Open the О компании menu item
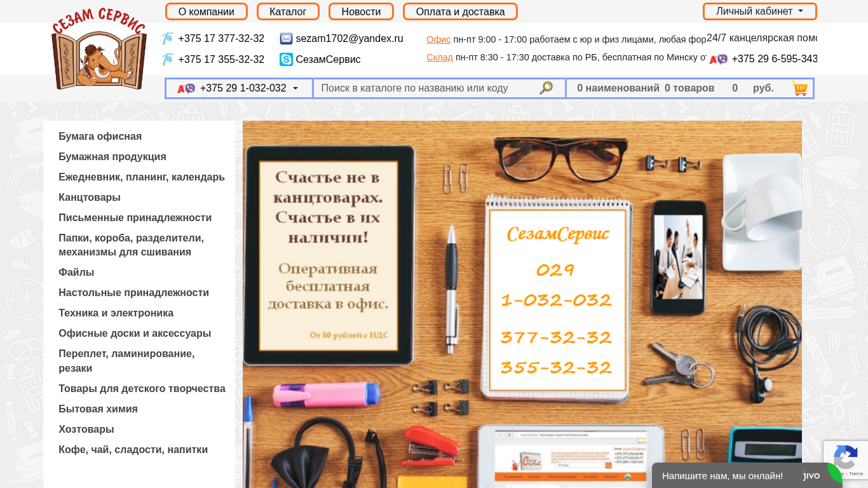The image size is (868, 488). click(207, 11)
